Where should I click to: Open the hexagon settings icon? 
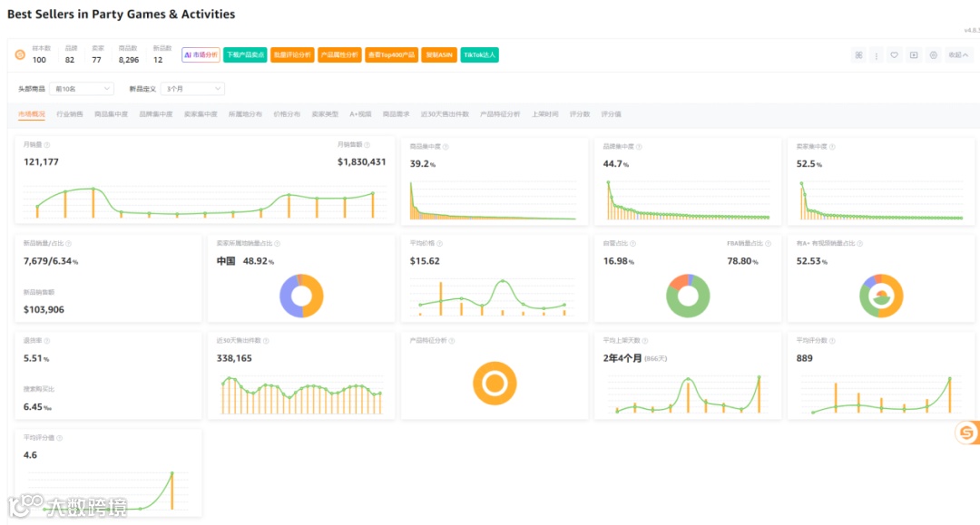coord(933,55)
